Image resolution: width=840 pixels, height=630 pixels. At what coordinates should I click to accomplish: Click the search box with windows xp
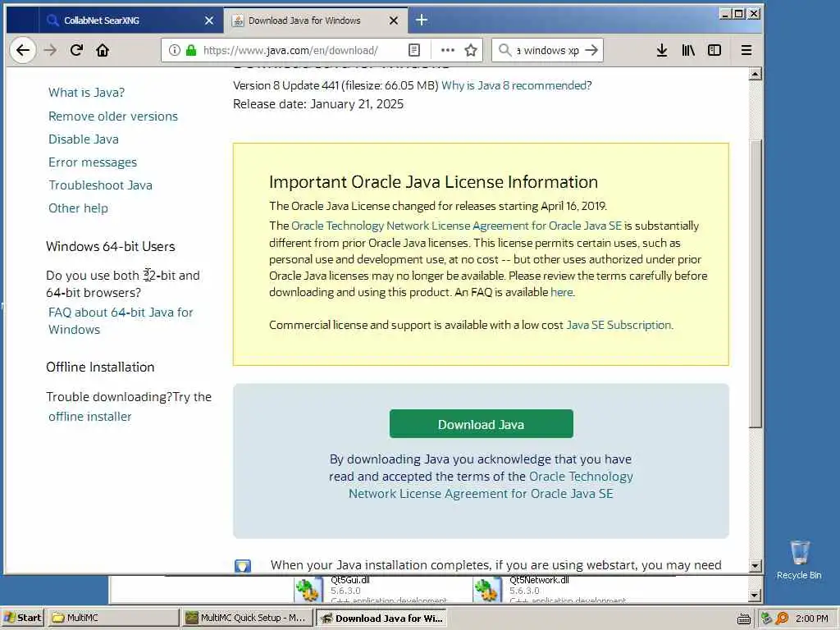546,50
